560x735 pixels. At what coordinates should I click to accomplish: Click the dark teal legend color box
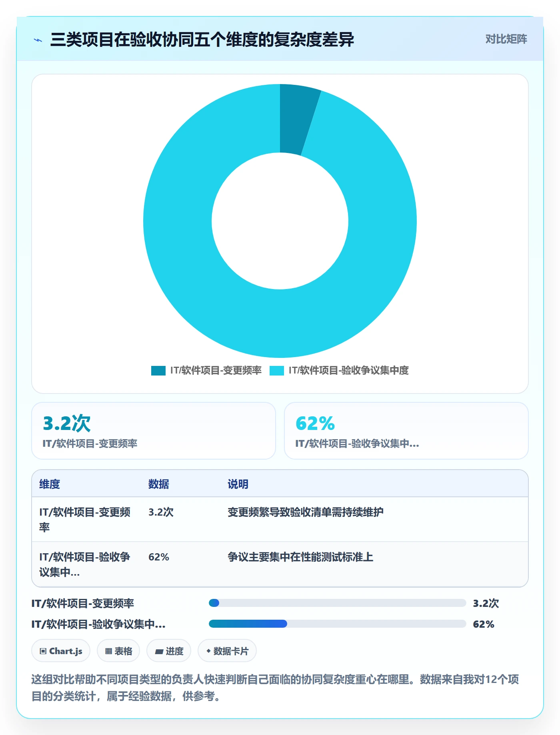coord(158,371)
